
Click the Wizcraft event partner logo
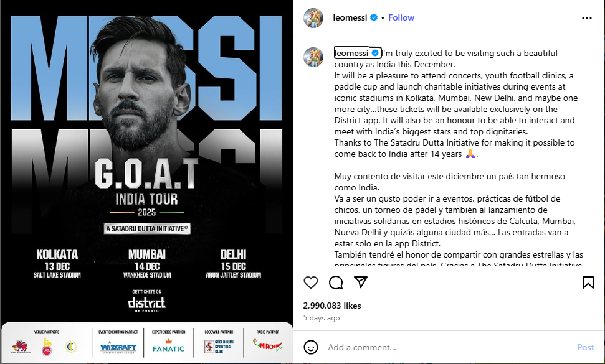[119, 347]
